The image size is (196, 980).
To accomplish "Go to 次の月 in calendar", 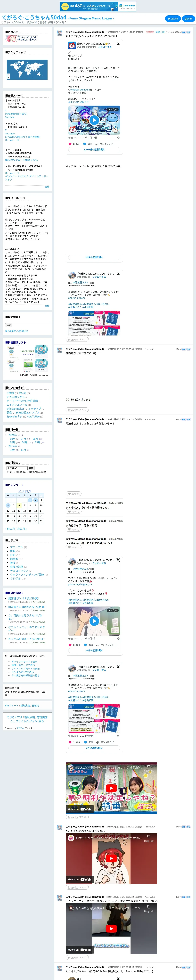I will pos(22,529).
